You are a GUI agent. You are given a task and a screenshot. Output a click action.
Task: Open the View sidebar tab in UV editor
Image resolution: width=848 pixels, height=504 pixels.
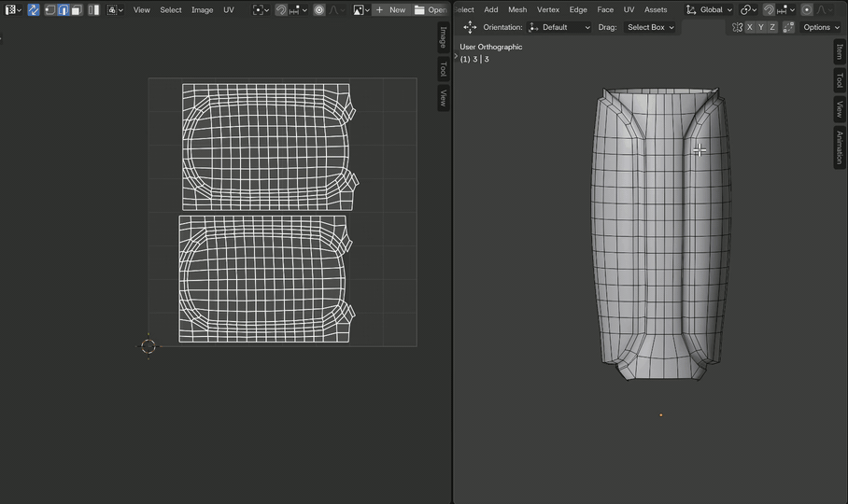click(444, 98)
